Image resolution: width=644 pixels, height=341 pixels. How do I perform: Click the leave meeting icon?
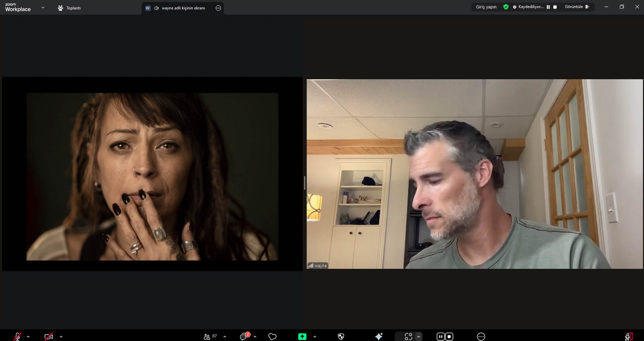coord(629,336)
